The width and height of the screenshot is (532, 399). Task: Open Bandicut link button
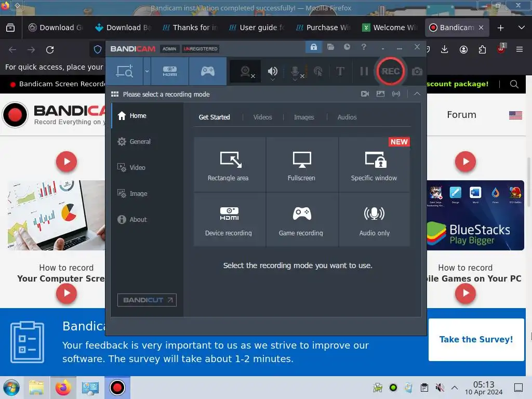coord(147,300)
